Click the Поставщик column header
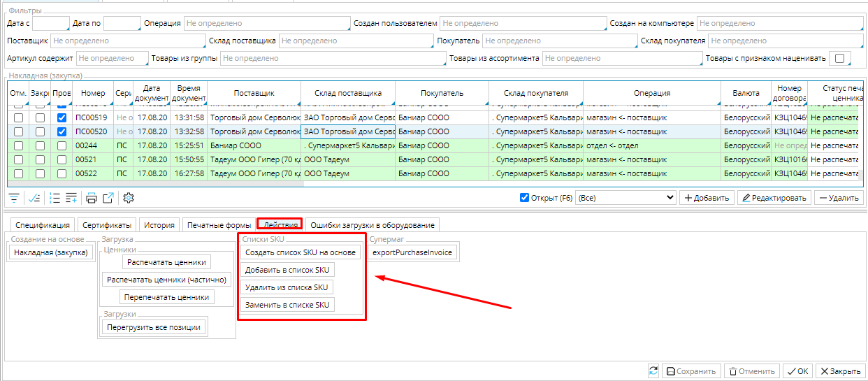Image resolution: width=868 pixels, height=381 pixels. [x=254, y=93]
